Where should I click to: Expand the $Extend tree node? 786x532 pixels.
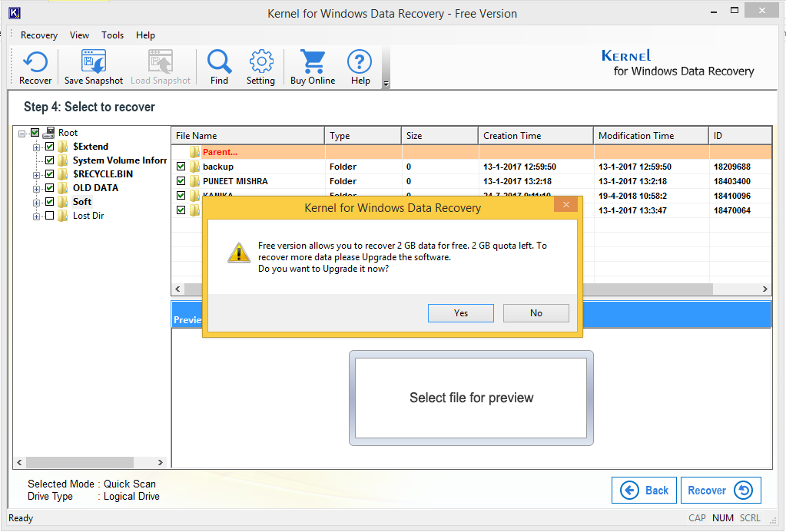pyautogui.click(x=36, y=147)
